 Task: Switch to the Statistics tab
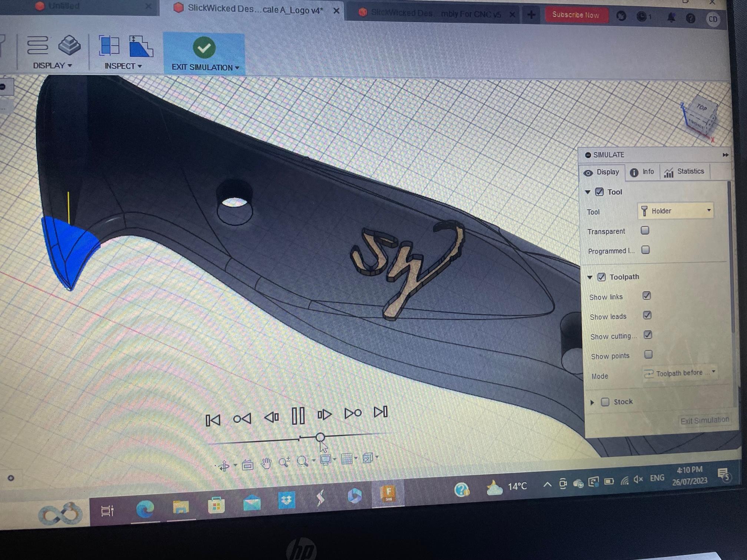click(x=684, y=171)
